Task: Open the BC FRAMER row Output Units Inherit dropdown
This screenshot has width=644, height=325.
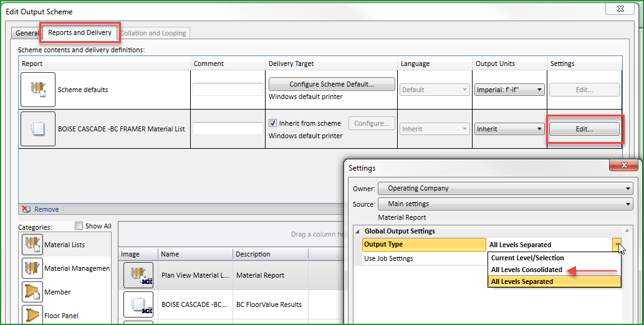Action: click(x=509, y=129)
